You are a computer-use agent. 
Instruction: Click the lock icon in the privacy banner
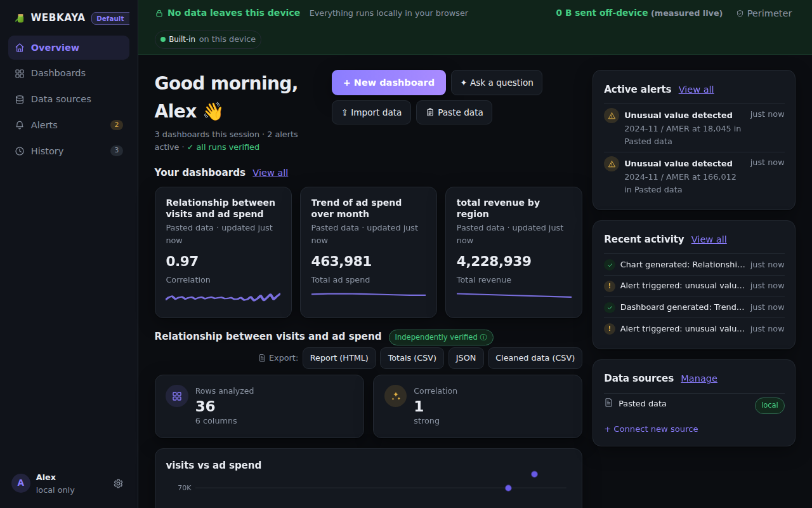point(159,13)
